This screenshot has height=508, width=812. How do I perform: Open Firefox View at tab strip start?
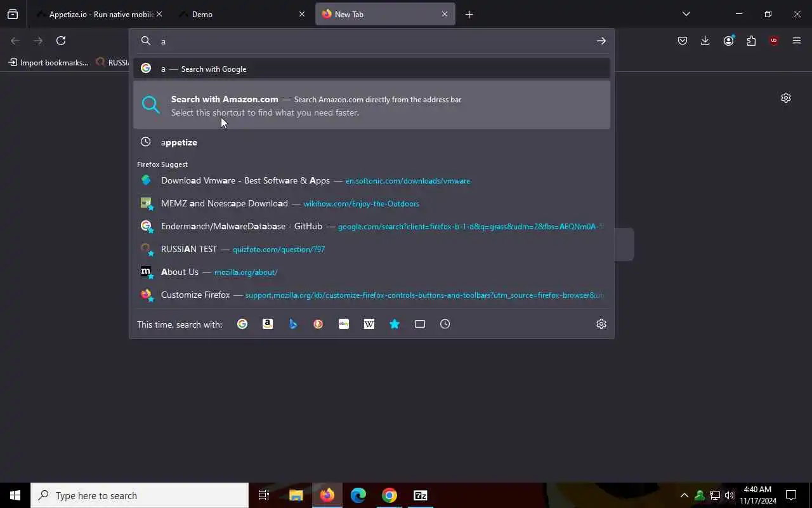point(13,14)
